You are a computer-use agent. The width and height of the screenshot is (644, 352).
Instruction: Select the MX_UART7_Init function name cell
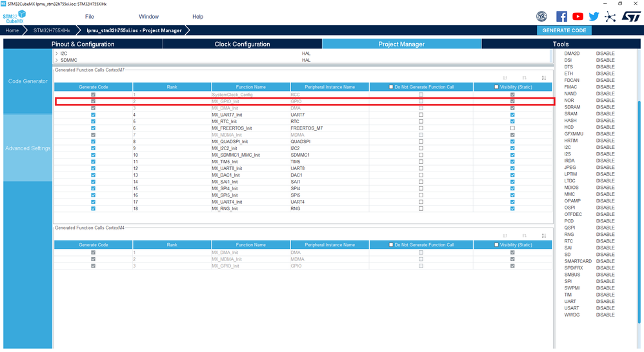click(251, 115)
